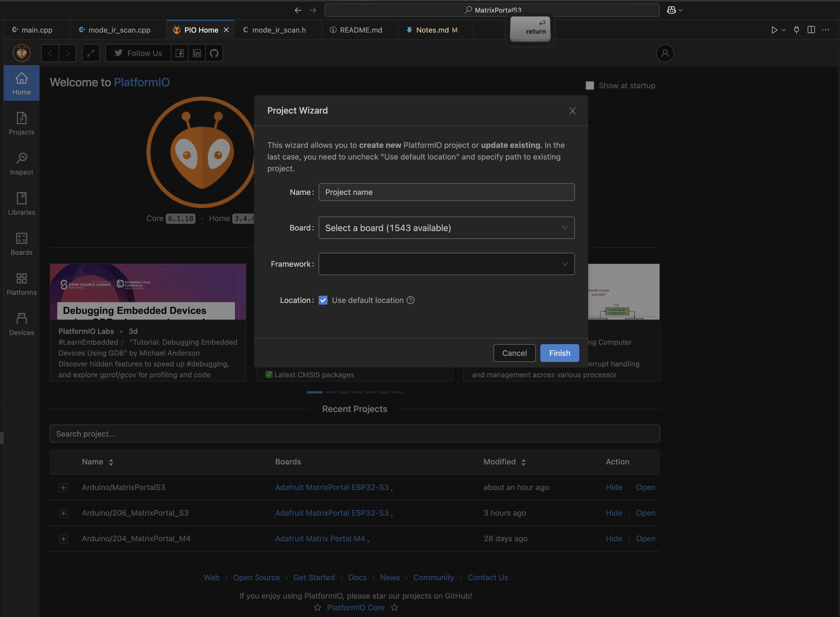Click the default location help icon

[x=411, y=300]
